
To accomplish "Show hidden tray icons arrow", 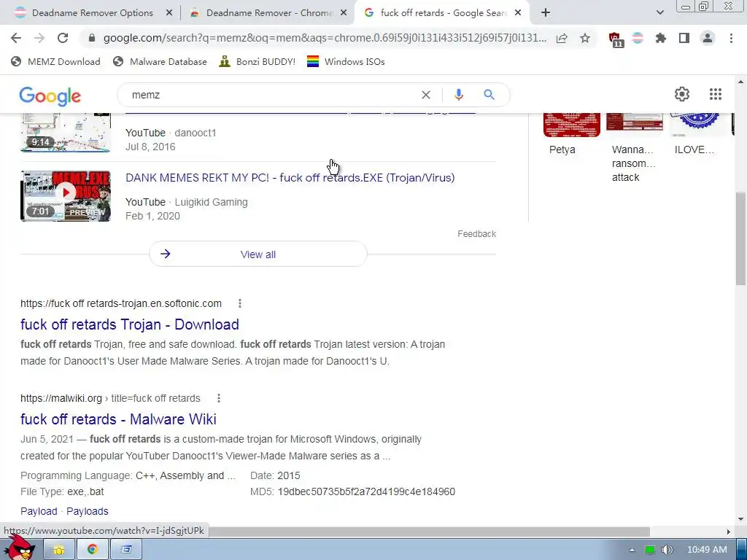I will 632,550.
